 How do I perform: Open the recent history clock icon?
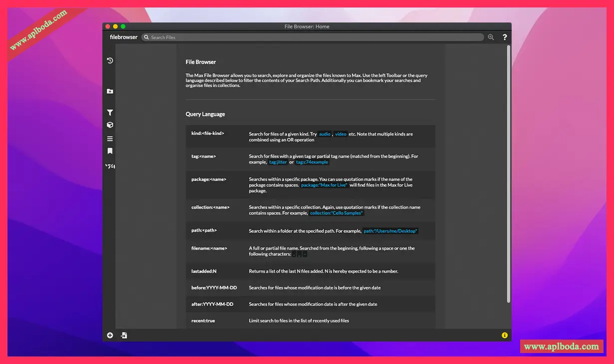pos(110,60)
